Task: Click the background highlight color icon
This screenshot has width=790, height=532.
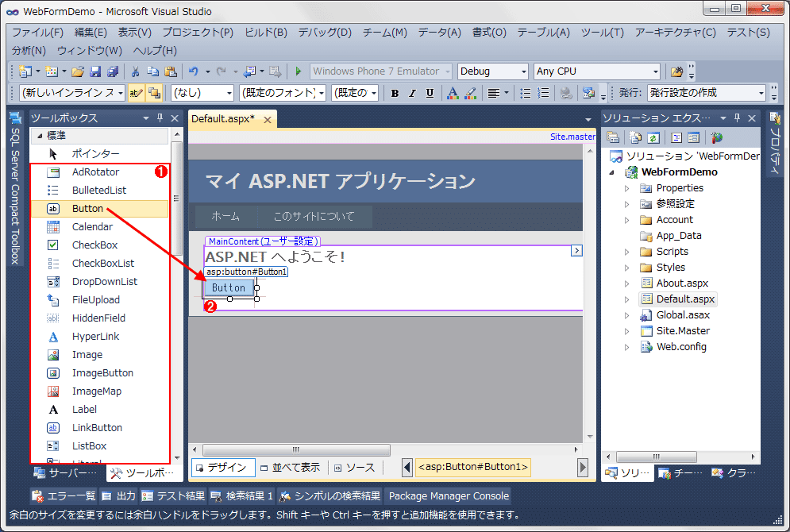Action: [471, 93]
